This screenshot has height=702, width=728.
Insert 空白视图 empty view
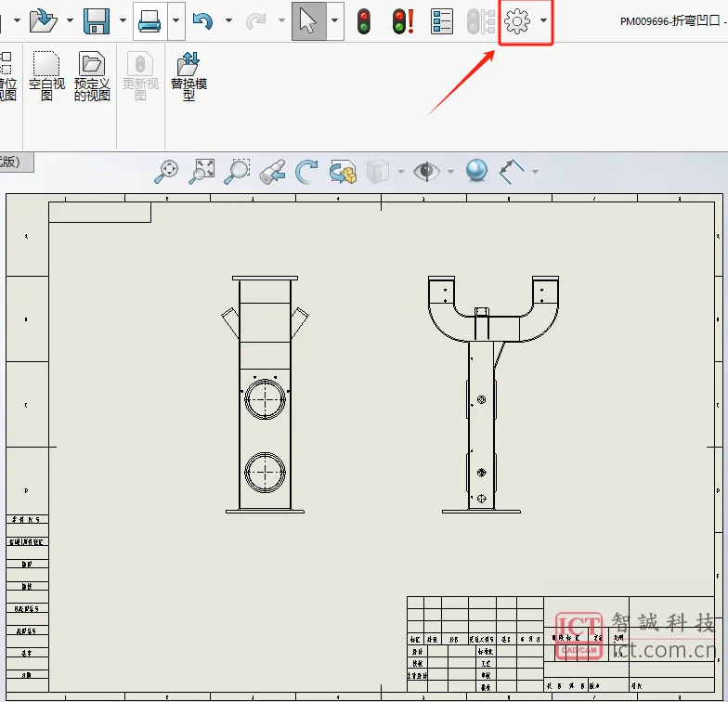click(46, 76)
